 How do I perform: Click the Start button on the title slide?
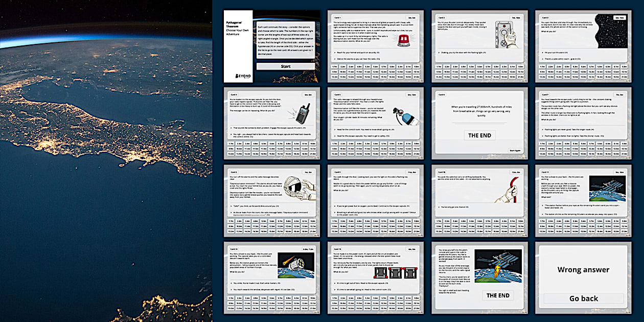click(286, 66)
